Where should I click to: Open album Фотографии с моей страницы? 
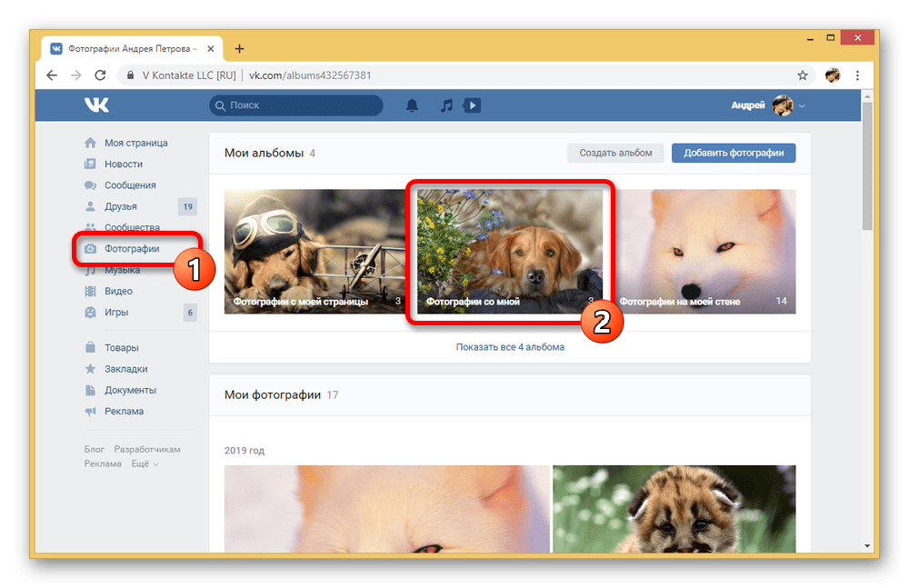coord(315,252)
